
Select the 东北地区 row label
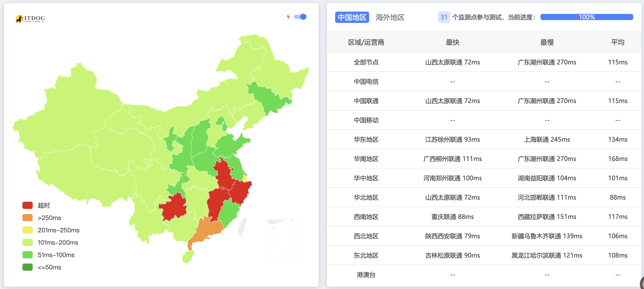366,255
